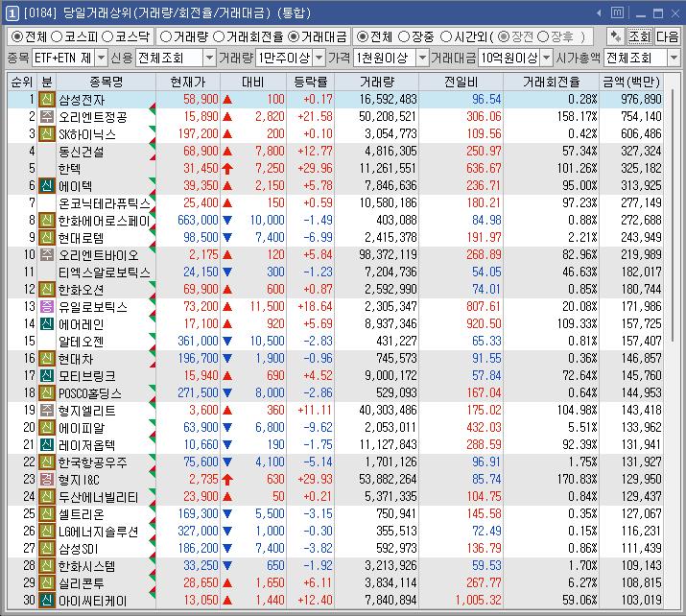Sort by 등락률 column header
686x616 pixels.
pyautogui.click(x=311, y=82)
